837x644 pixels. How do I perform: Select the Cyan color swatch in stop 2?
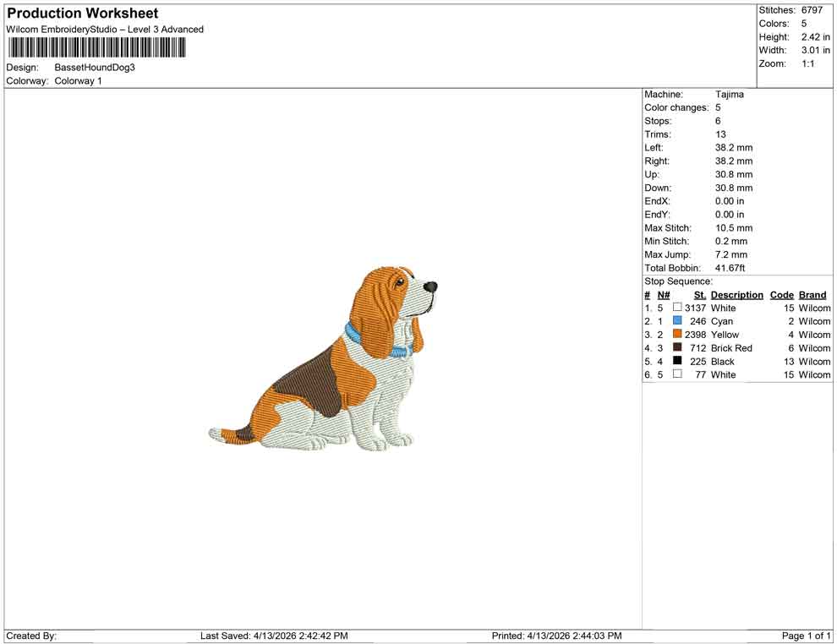click(676, 321)
